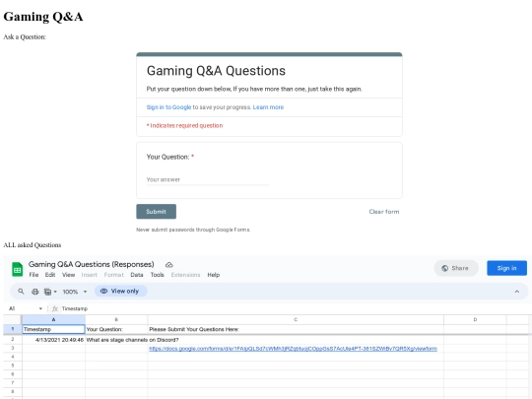
Task: Open the View menu
Action: 68,275
